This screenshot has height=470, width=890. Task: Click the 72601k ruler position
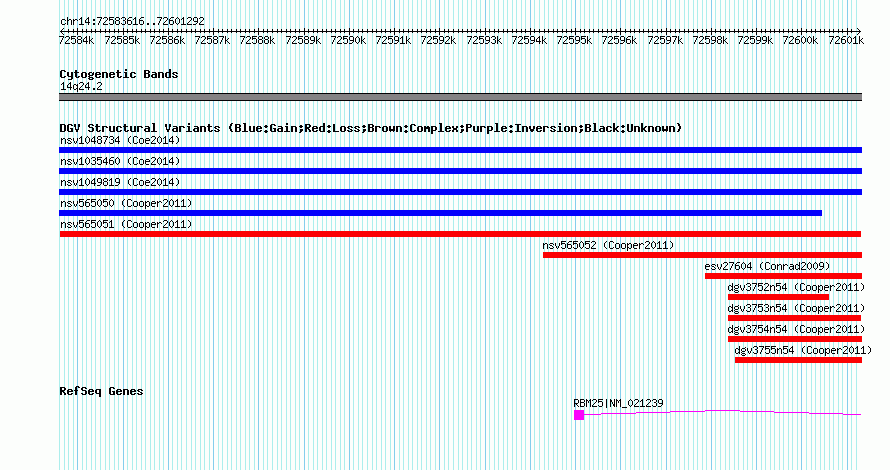pos(846,40)
